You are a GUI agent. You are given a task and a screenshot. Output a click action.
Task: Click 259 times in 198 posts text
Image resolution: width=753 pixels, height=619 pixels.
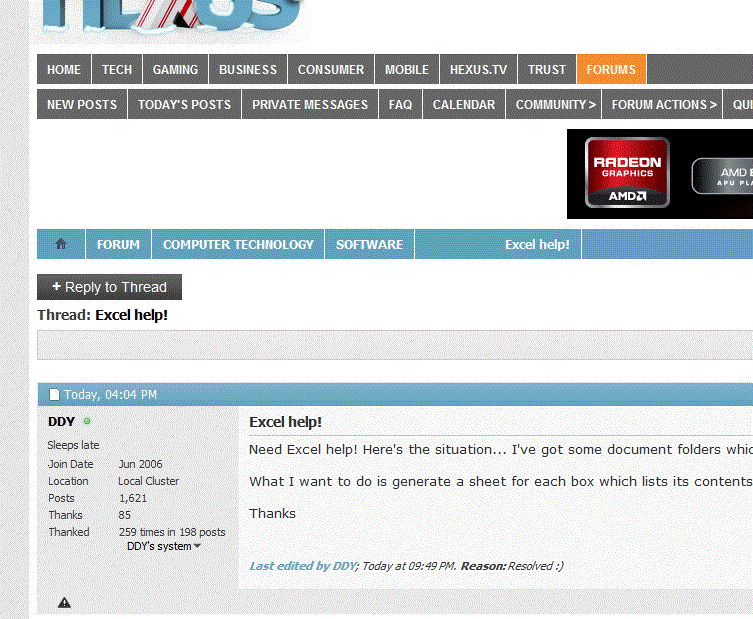click(x=172, y=532)
